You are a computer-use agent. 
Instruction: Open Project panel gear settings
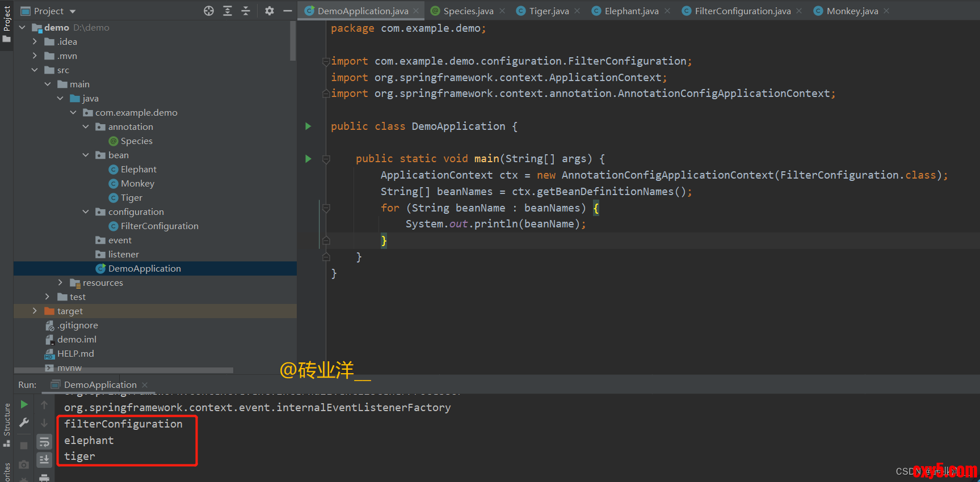(270, 11)
